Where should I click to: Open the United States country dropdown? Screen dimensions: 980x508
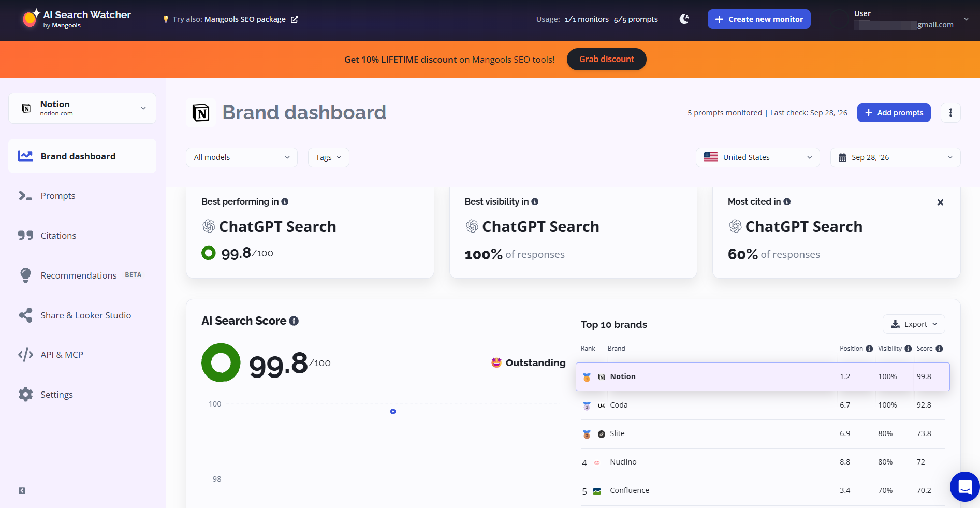(757, 157)
